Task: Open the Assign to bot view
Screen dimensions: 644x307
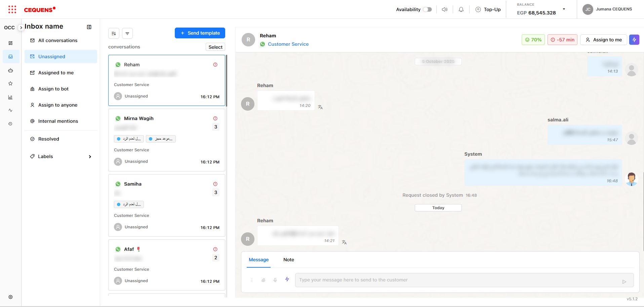Action: click(x=61, y=89)
